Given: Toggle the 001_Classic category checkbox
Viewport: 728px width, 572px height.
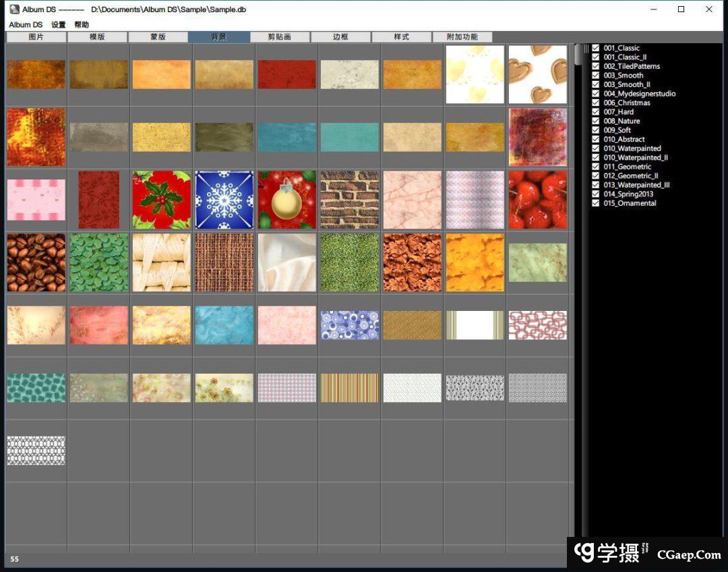Looking at the screenshot, I should coord(596,49).
